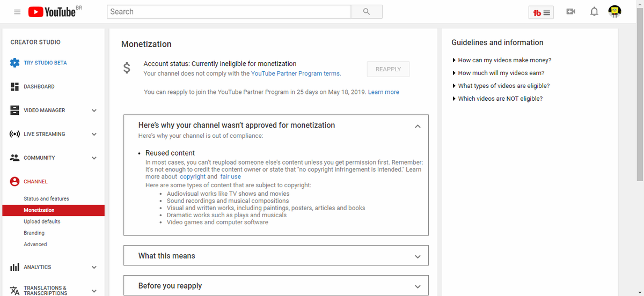Select Upload defaults

(42, 221)
